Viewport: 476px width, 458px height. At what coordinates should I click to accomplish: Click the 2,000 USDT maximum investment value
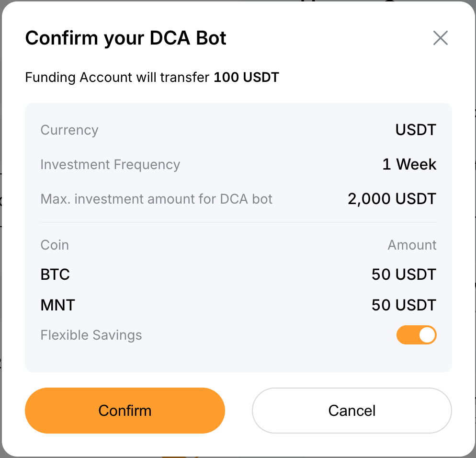click(x=391, y=198)
